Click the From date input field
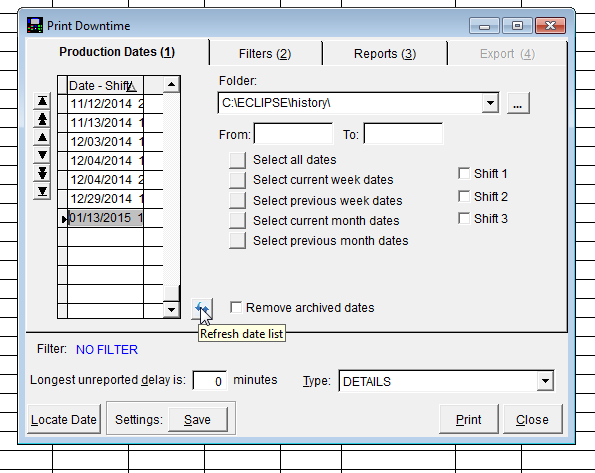This screenshot has width=595, height=473. (x=293, y=134)
